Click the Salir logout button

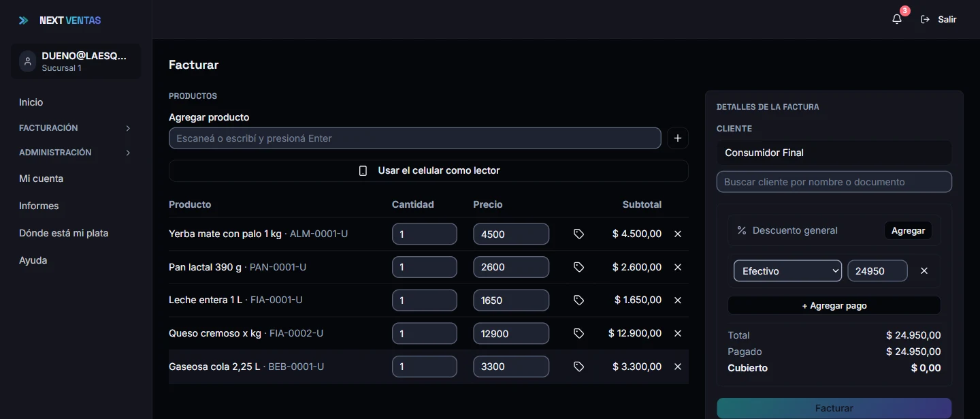(x=939, y=19)
